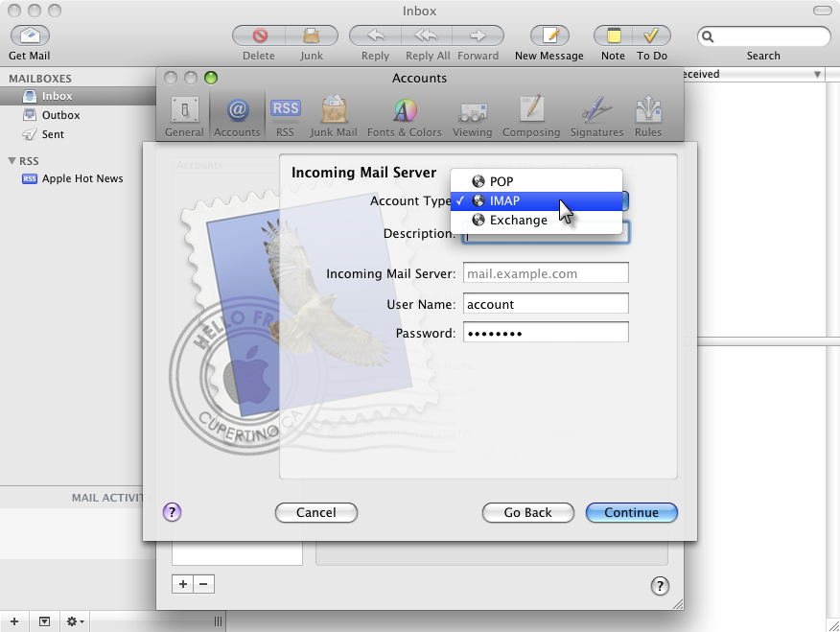Open General preferences switch icon

[x=184, y=110]
